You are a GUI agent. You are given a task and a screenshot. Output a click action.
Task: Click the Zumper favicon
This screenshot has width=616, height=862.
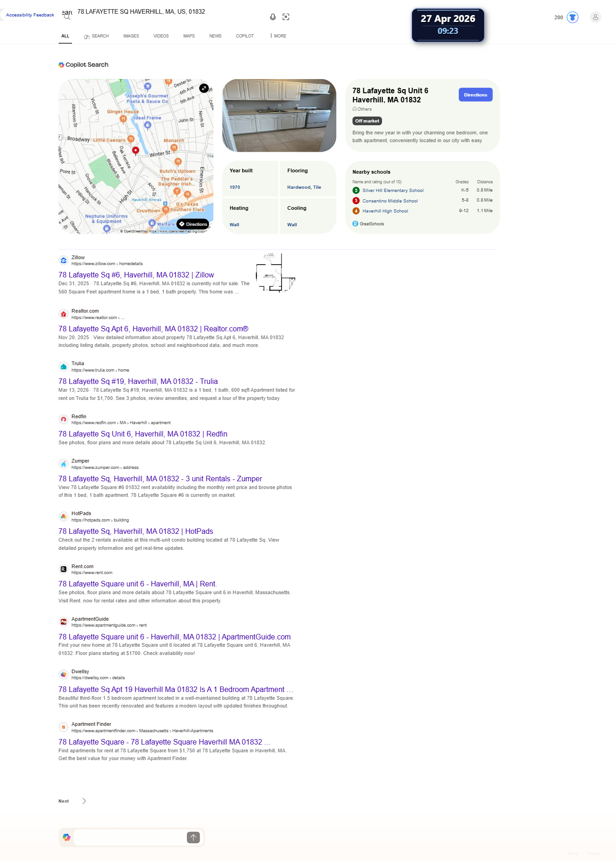click(x=64, y=464)
